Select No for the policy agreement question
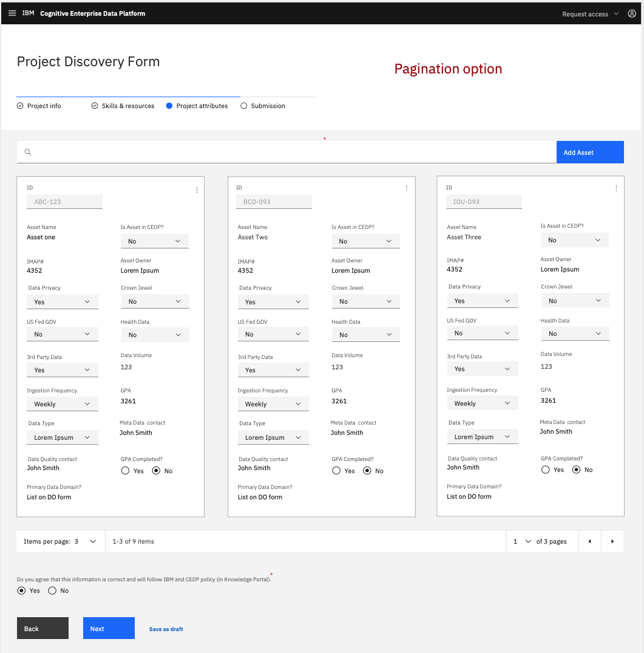Image resolution: width=644 pixels, height=653 pixels. click(x=52, y=590)
